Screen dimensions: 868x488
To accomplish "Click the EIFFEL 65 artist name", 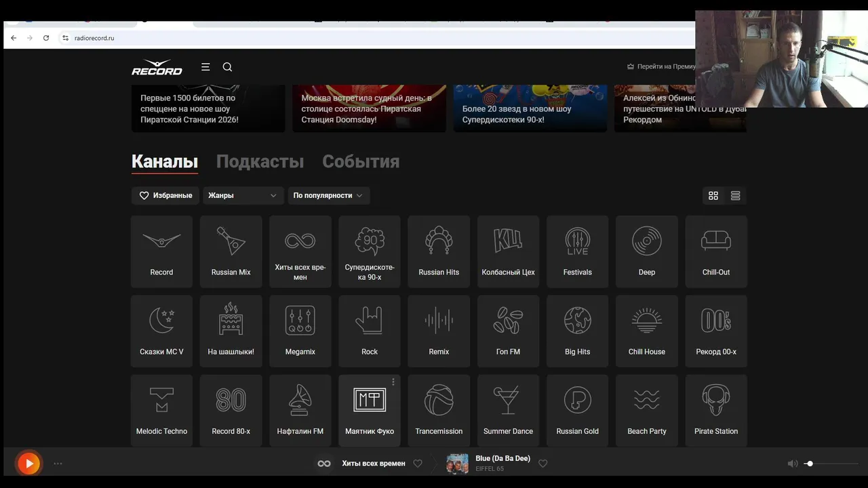I will point(490,469).
